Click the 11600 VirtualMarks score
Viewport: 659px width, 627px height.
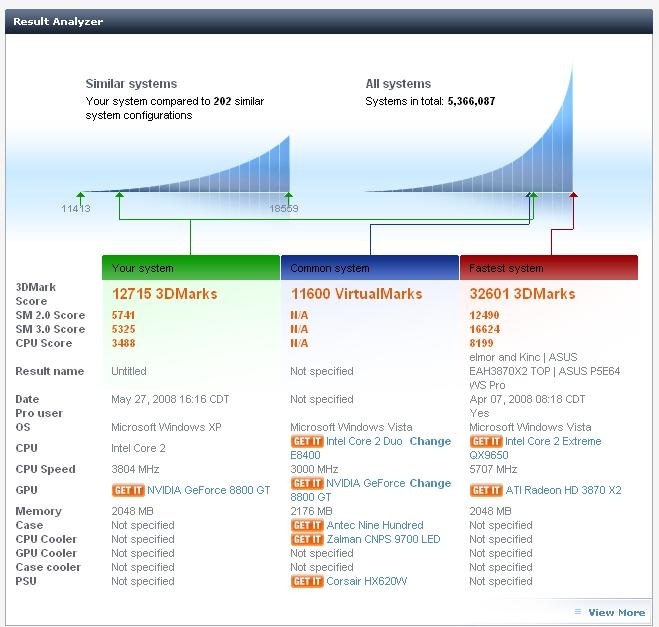tap(356, 294)
